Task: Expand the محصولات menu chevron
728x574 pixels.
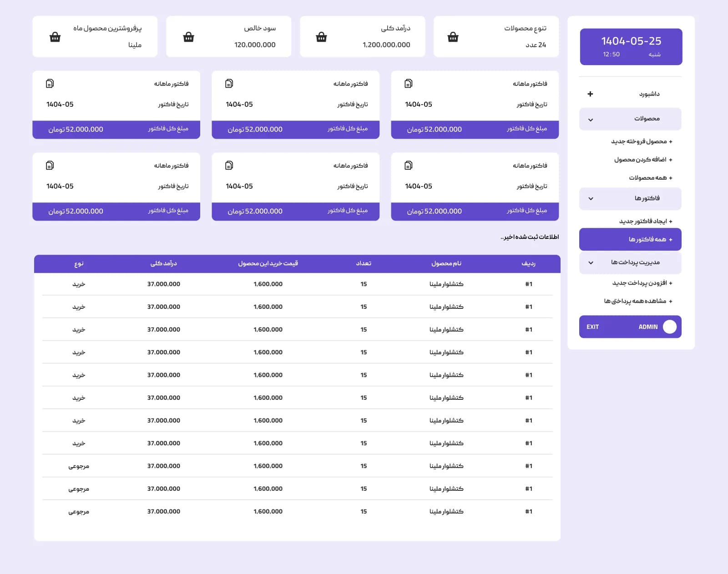Action: 591,120
